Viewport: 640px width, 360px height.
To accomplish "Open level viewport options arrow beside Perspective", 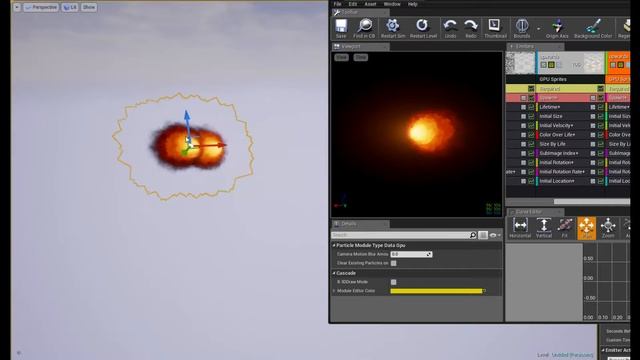I will [17, 7].
